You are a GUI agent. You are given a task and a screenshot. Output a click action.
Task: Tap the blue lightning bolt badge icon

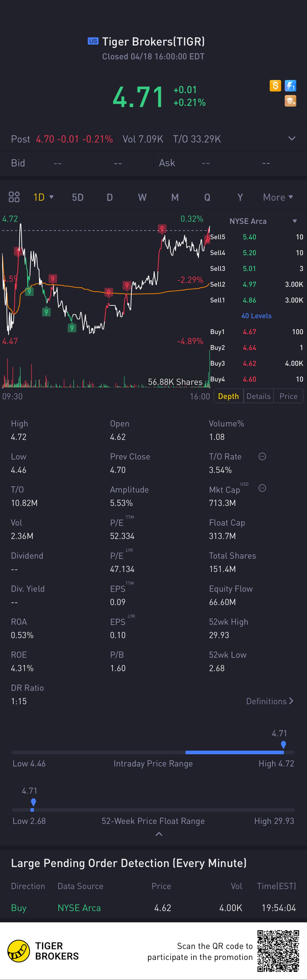pos(290,86)
